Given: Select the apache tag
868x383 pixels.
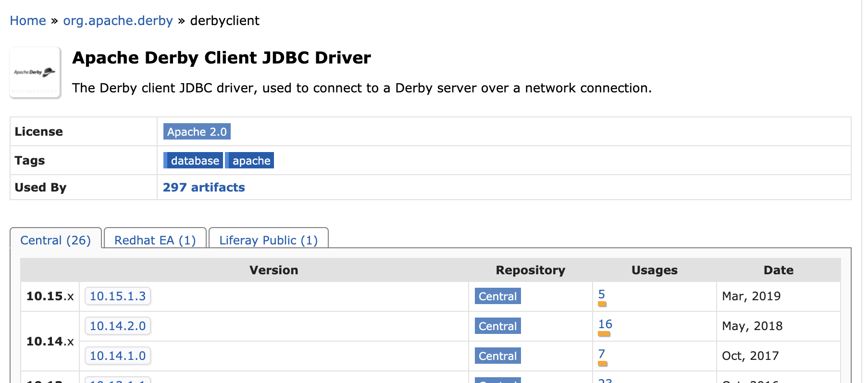Looking at the screenshot, I should click(x=250, y=160).
